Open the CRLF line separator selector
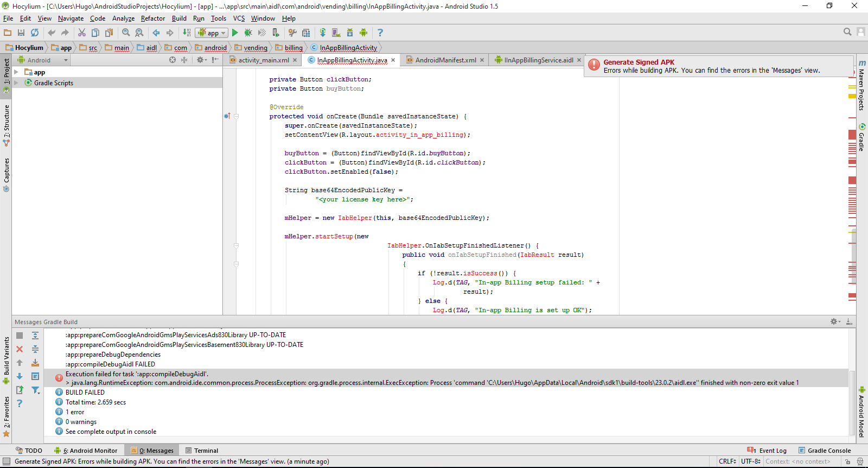Screen dimensions: 868x468 [728, 461]
